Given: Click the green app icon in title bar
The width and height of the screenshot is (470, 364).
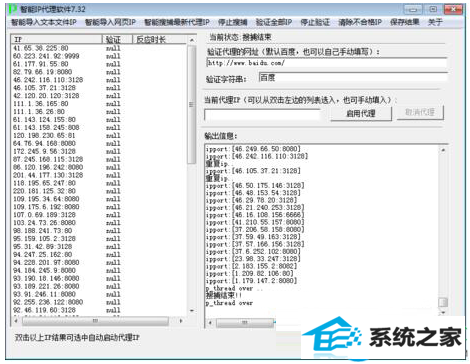Looking at the screenshot, I should pos(12,9).
